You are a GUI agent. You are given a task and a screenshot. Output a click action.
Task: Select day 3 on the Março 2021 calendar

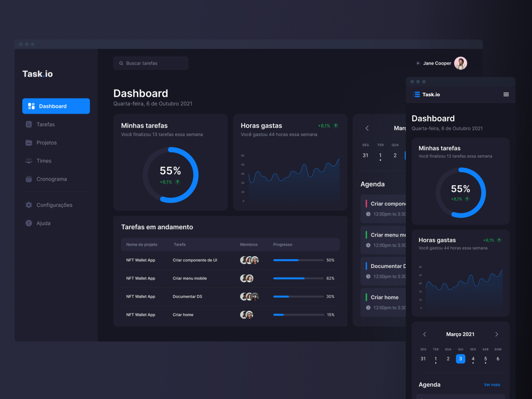tap(461, 359)
